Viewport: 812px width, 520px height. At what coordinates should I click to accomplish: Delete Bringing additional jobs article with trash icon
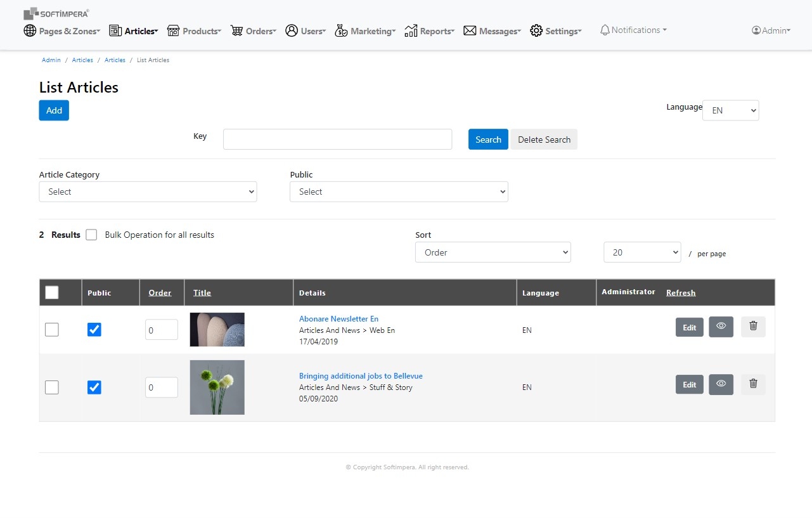click(x=753, y=384)
